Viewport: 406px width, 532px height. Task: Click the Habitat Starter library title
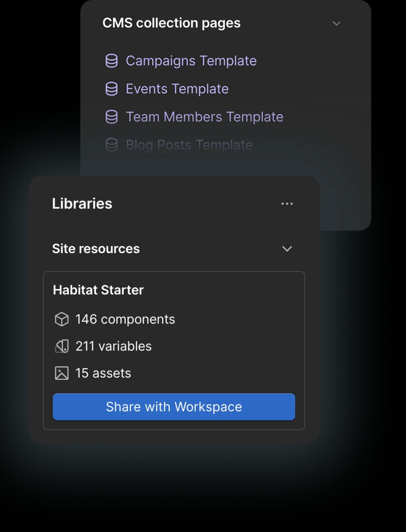pyautogui.click(x=98, y=290)
